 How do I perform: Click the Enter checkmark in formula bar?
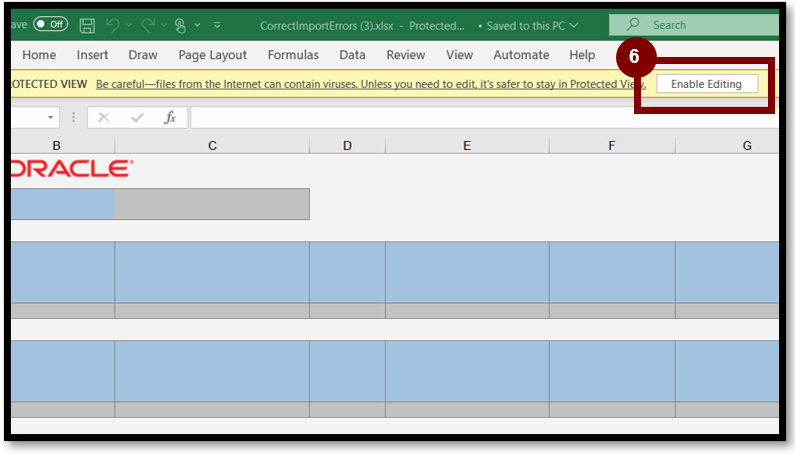(137, 118)
